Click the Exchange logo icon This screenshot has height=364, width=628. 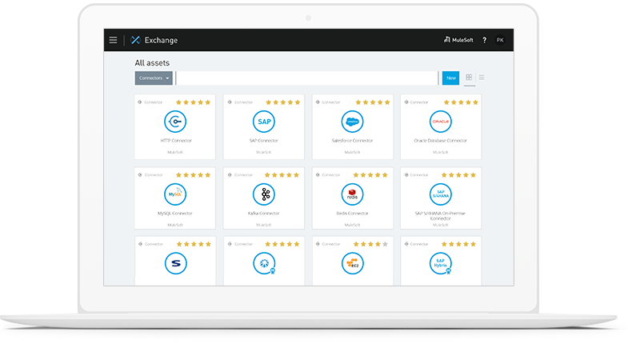click(135, 40)
